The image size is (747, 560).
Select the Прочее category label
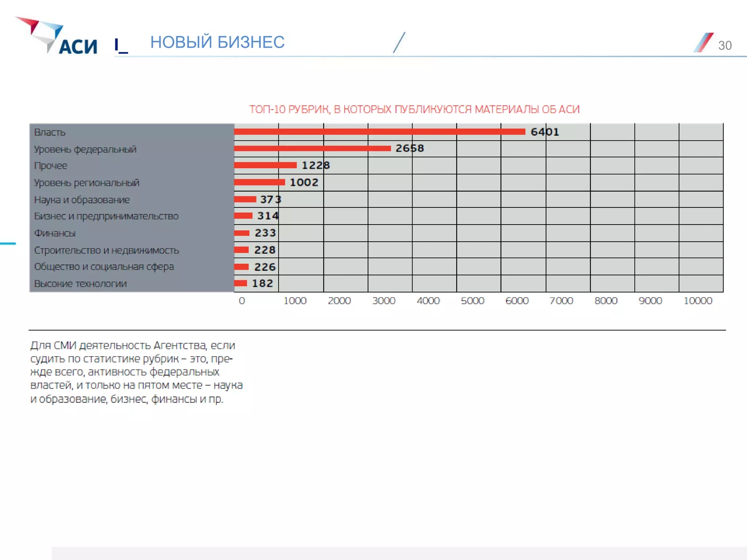(x=51, y=166)
